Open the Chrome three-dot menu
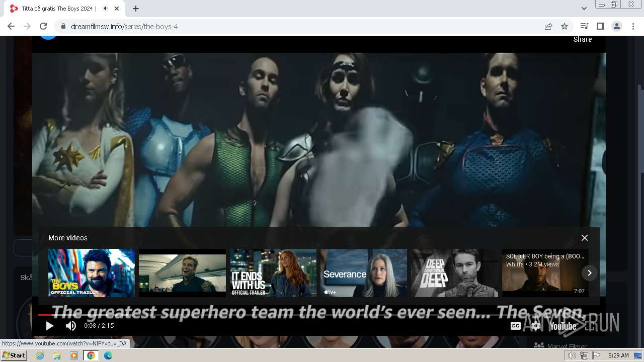644x362 pixels. click(633, 26)
